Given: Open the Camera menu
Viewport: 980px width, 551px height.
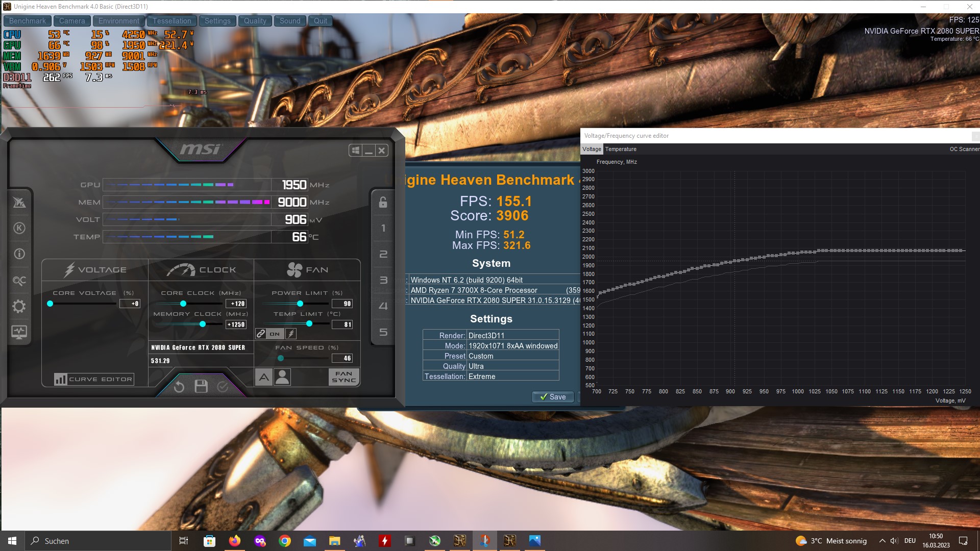Looking at the screenshot, I should tap(72, 21).
